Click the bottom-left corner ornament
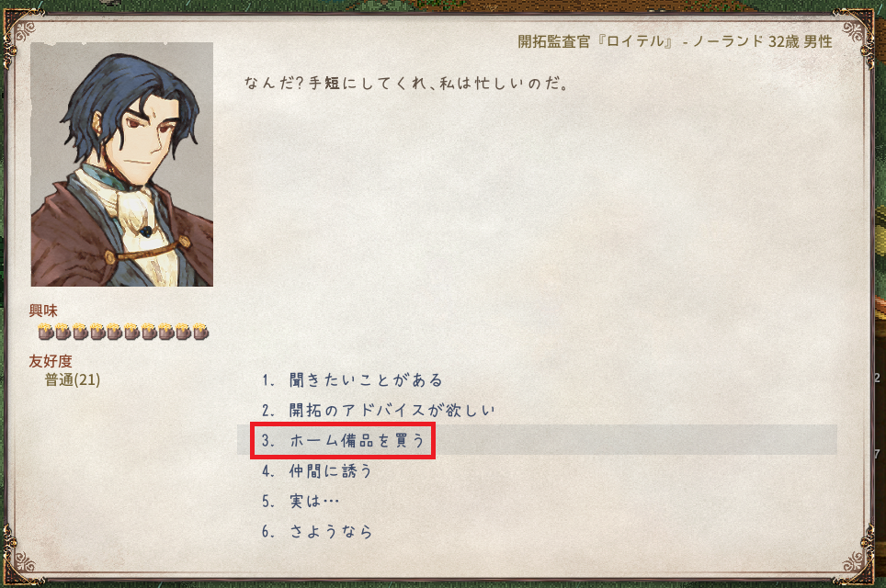The image size is (886, 588). pyautogui.click(x=20, y=556)
